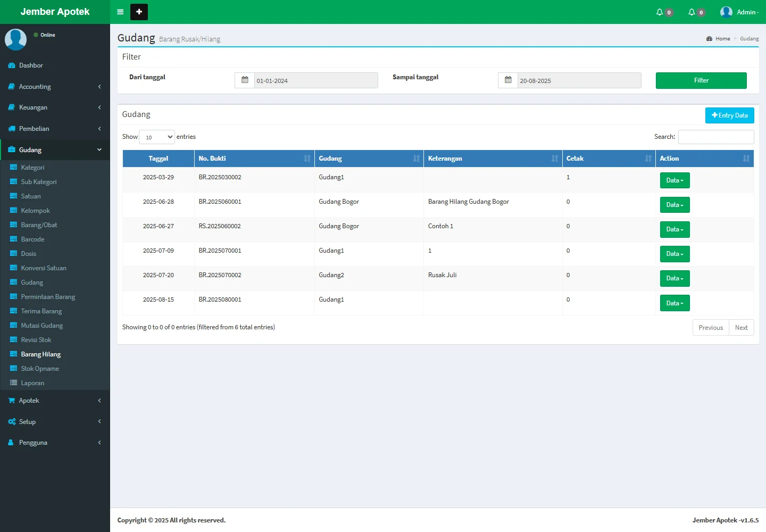Focus the Search input field

715,137
